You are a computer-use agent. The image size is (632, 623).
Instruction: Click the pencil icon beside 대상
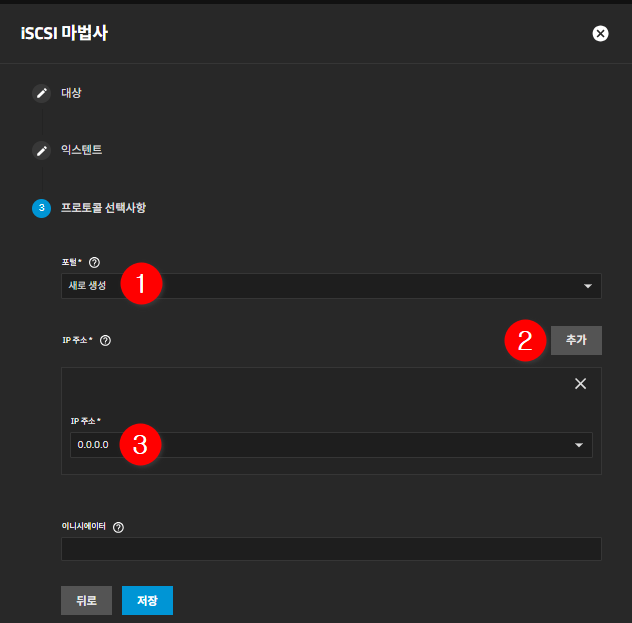(41, 93)
